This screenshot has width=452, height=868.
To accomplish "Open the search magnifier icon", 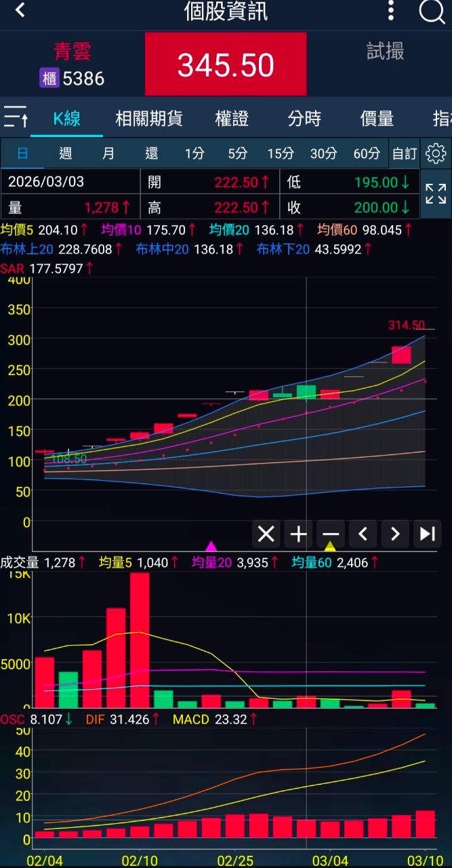I will (x=431, y=12).
